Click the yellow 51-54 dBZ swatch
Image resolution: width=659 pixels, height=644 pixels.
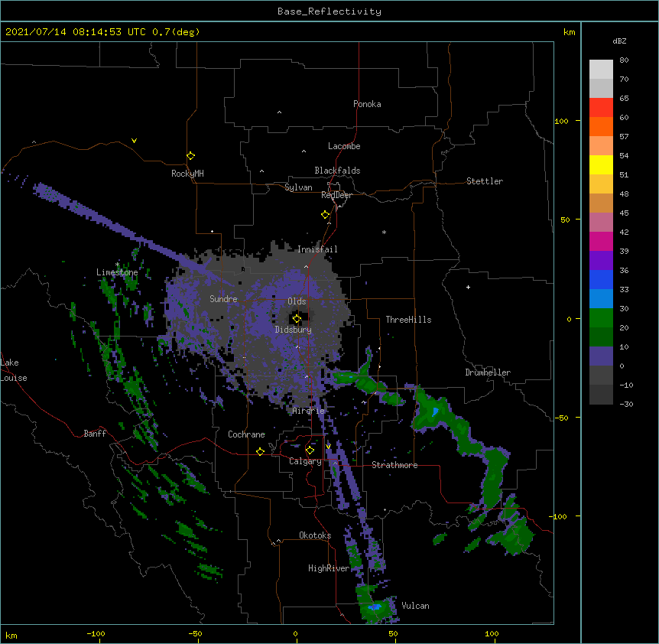[x=601, y=164]
